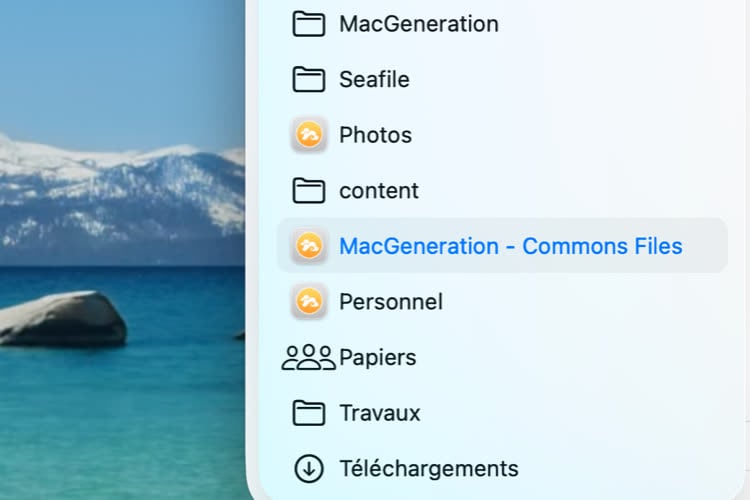Open the Travaux text label
Screen dimensions: 750x500
coord(380,413)
